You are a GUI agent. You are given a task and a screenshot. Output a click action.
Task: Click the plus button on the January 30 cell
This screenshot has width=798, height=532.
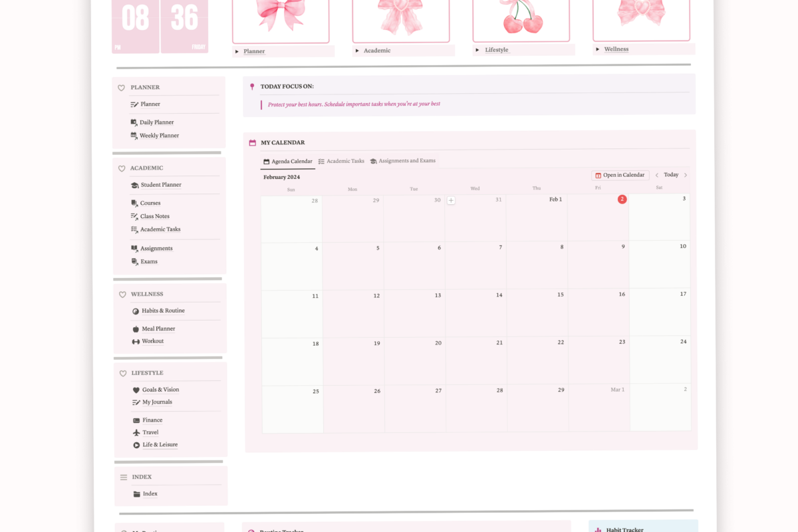[x=452, y=199]
